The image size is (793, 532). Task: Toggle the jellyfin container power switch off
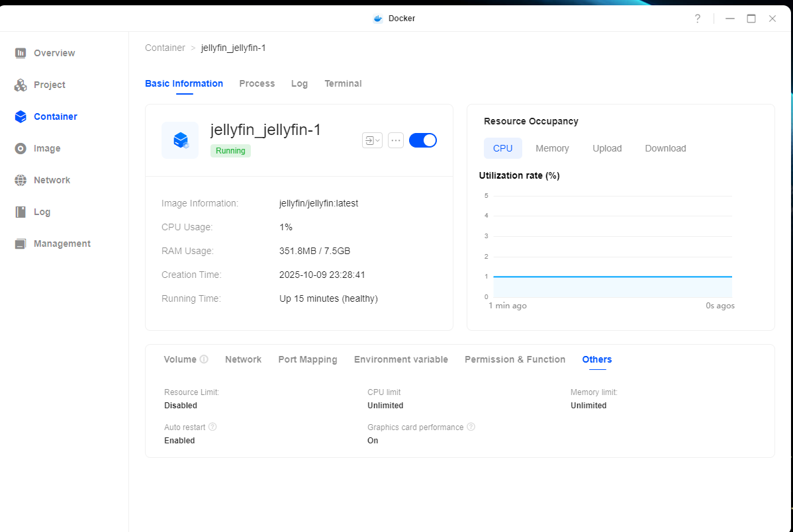coord(423,140)
